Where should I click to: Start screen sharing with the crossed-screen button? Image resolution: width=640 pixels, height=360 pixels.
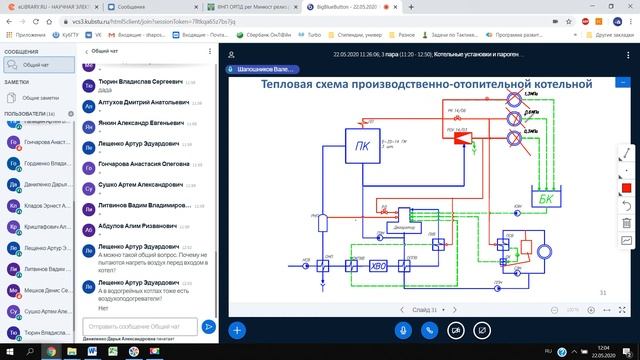[482, 330]
